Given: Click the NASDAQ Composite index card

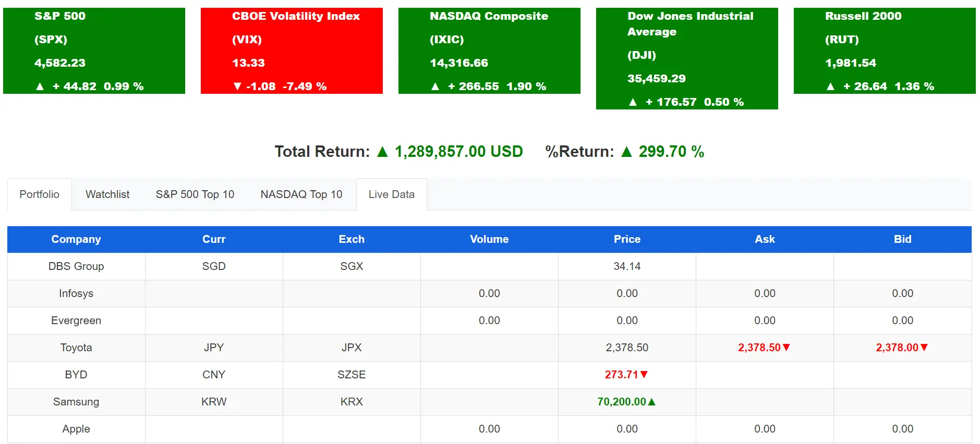Looking at the screenshot, I should pyautogui.click(x=489, y=51).
